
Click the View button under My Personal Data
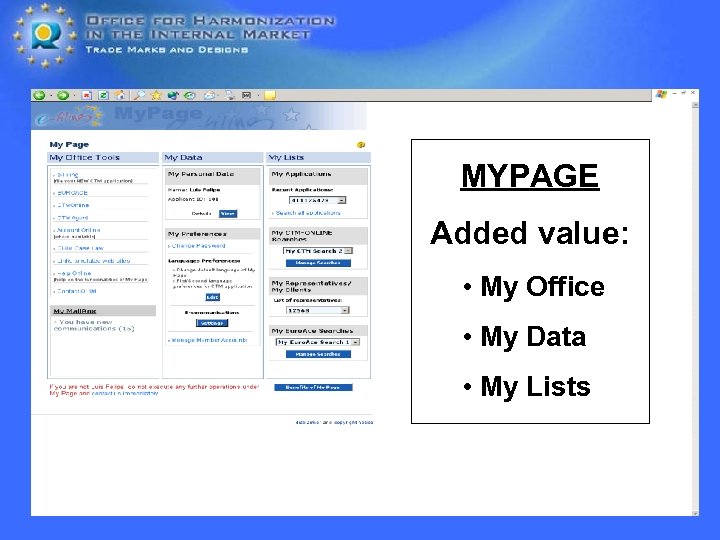[x=228, y=214]
